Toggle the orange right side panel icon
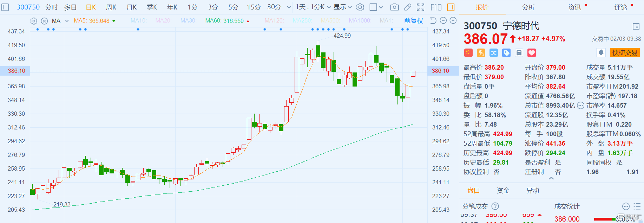644x223 pixels. tap(451, 7)
